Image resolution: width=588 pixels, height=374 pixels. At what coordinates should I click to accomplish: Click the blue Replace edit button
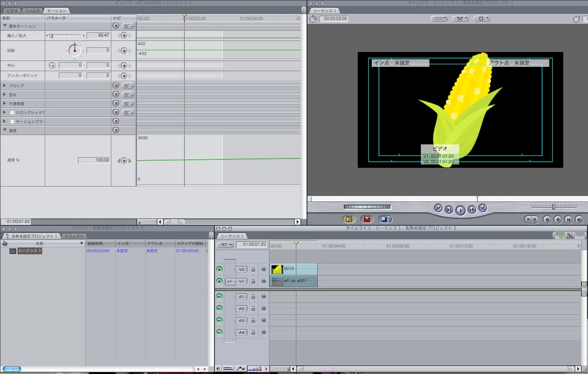(x=384, y=219)
